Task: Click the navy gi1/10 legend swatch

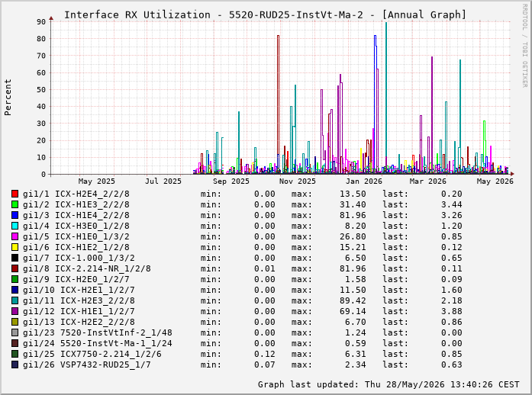Action: pyautogui.click(x=15, y=290)
